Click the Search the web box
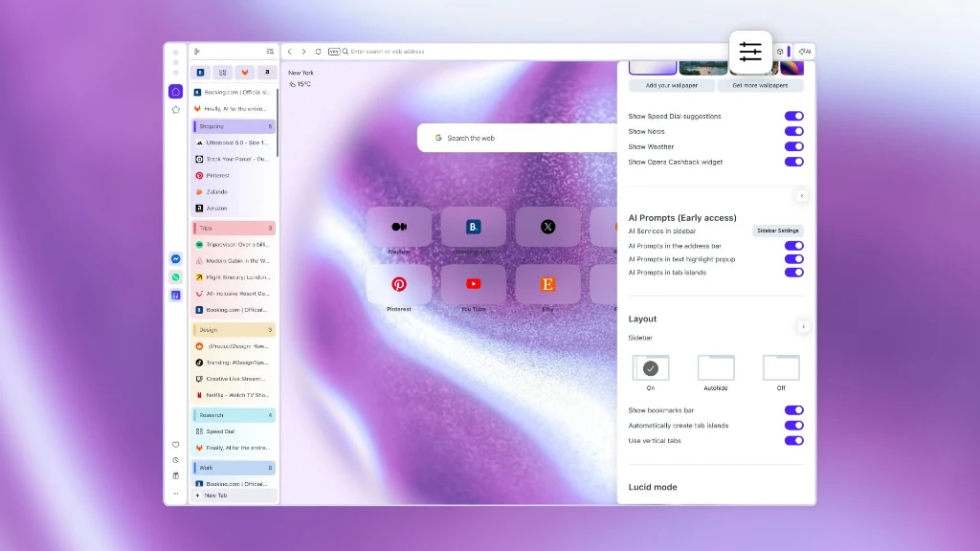Screen dimensions: 980x551 [518, 138]
